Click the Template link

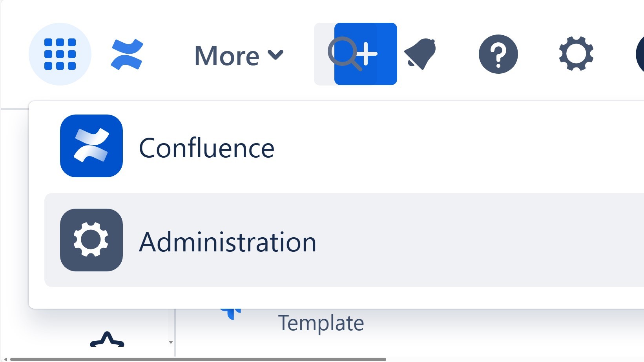pyautogui.click(x=321, y=322)
